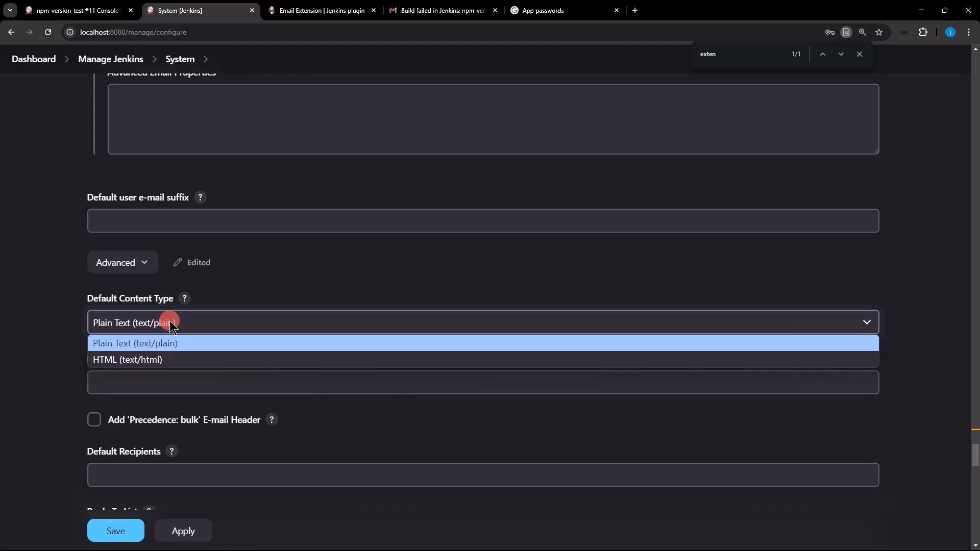Viewport: 980px width, 551px height.
Task: Show help for Default Recipients
Action: click(172, 452)
